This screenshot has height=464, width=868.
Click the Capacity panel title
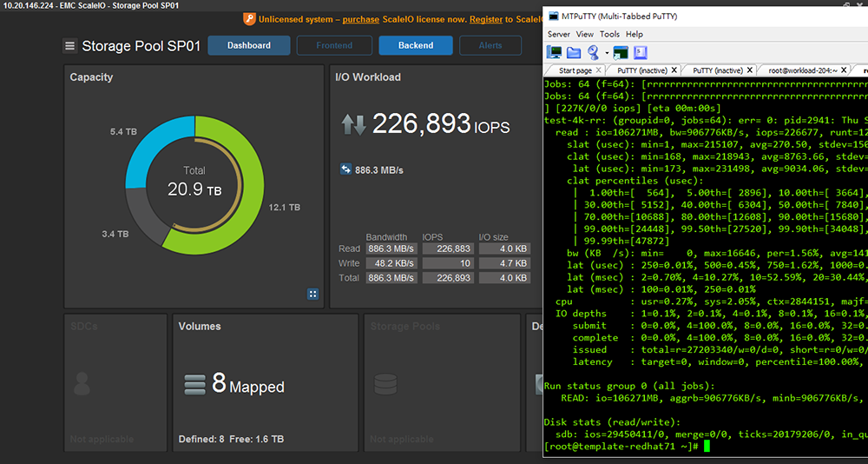(x=91, y=77)
